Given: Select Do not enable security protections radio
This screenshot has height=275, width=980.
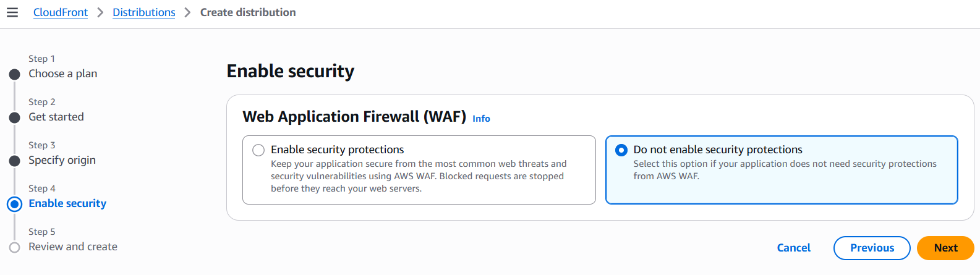Looking at the screenshot, I should point(621,150).
